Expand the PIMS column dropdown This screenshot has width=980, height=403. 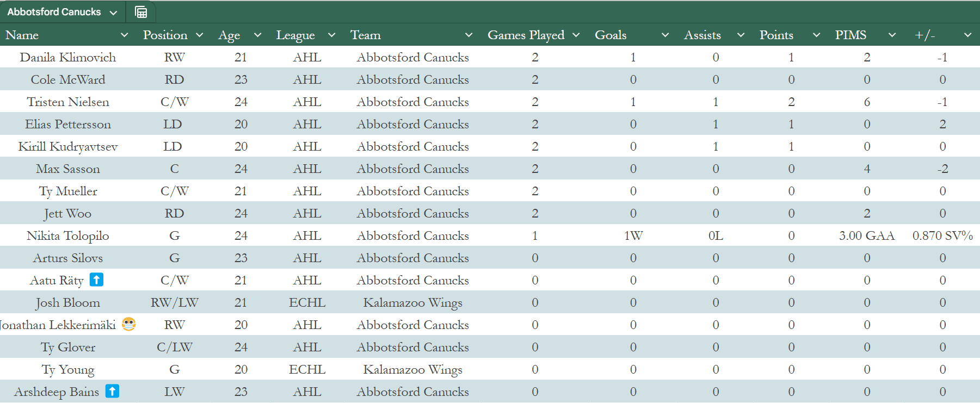[x=892, y=35]
